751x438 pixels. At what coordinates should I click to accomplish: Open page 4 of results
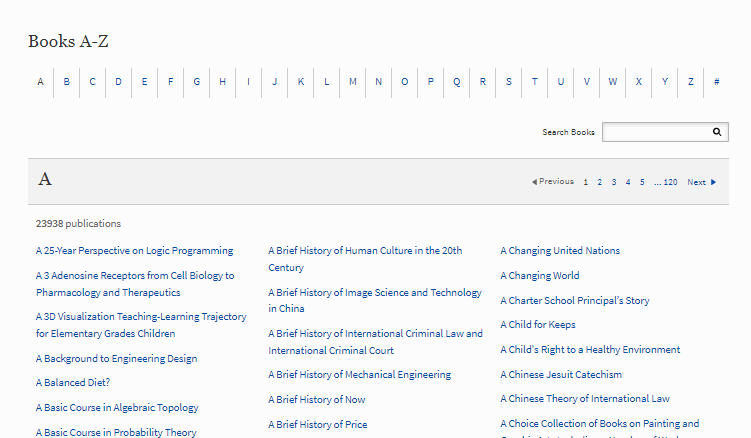click(x=628, y=182)
